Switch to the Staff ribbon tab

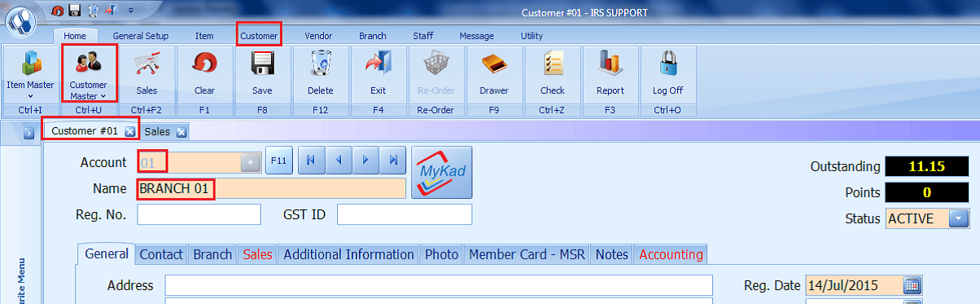[423, 36]
